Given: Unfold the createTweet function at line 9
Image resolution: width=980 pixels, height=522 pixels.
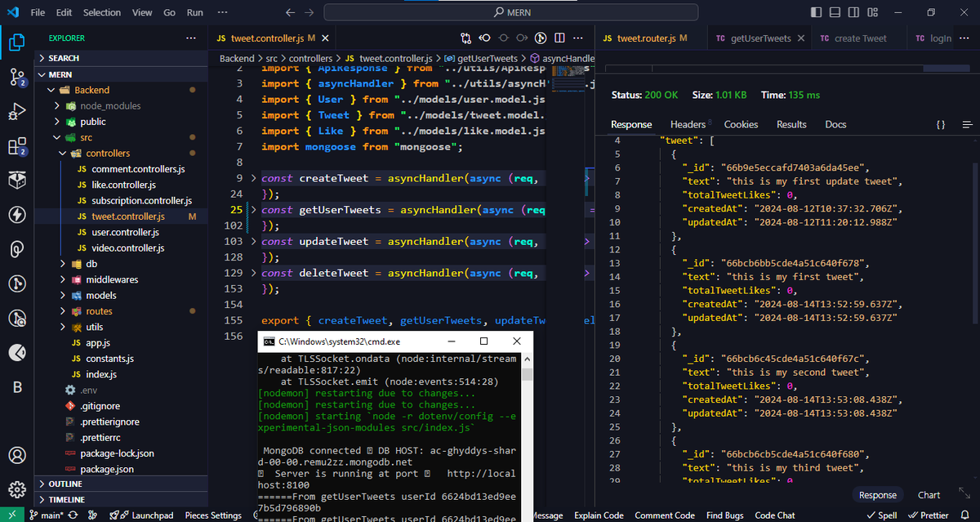Looking at the screenshot, I should (x=253, y=178).
